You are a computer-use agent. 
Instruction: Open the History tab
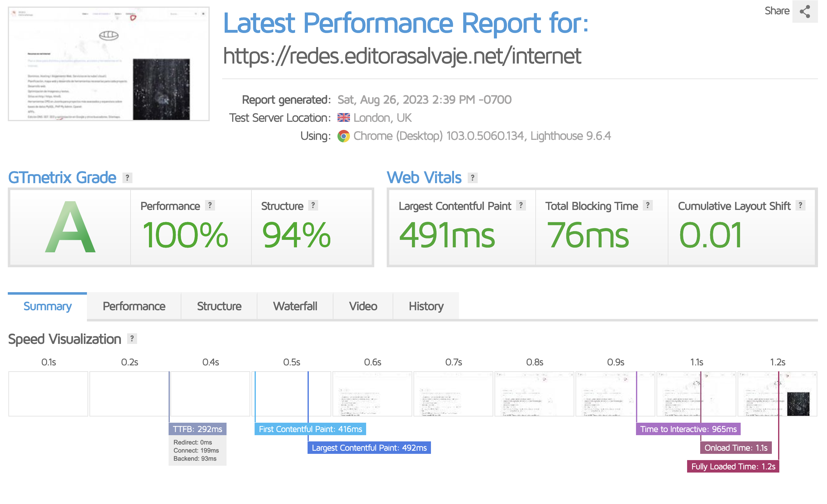pyautogui.click(x=426, y=306)
